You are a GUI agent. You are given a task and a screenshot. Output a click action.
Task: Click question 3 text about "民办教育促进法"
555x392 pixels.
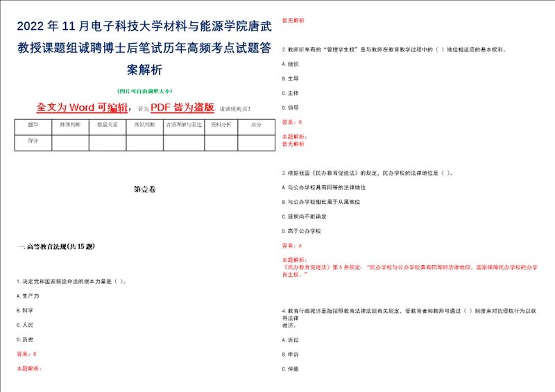(x=368, y=173)
